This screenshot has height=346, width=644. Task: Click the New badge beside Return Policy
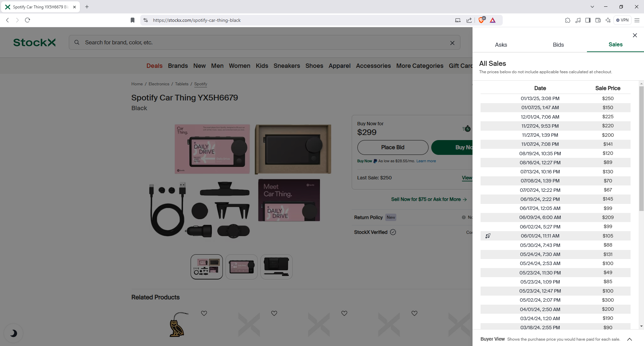click(x=391, y=217)
